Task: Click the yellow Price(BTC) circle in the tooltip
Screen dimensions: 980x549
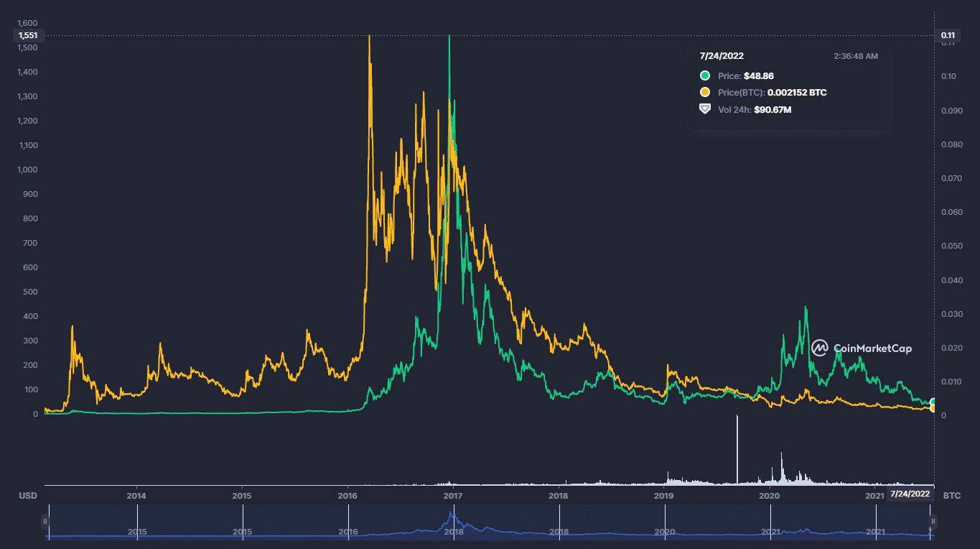Action: 705,93
